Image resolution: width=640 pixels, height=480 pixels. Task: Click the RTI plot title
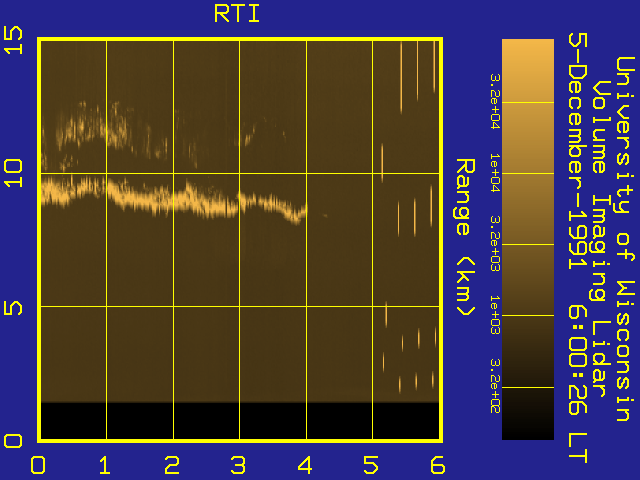[237, 14]
